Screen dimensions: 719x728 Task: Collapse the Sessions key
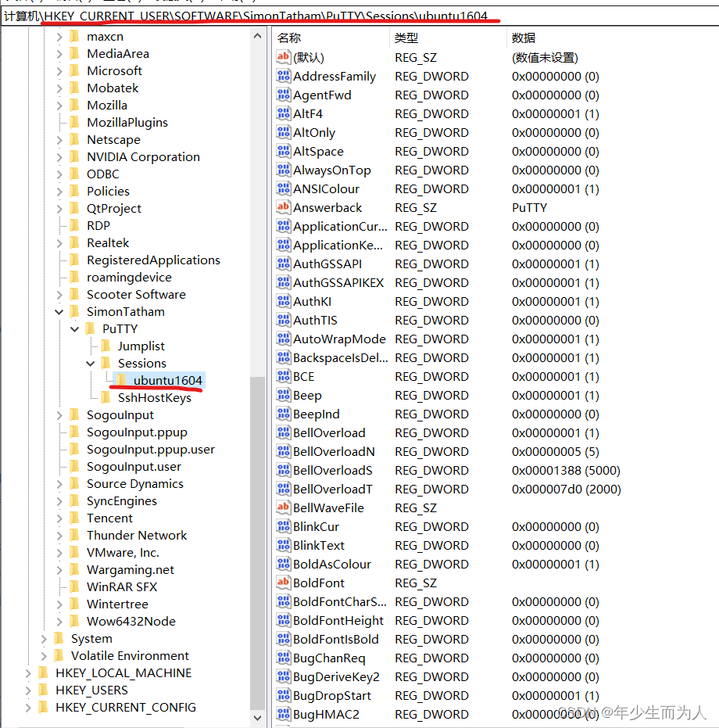[91, 363]
